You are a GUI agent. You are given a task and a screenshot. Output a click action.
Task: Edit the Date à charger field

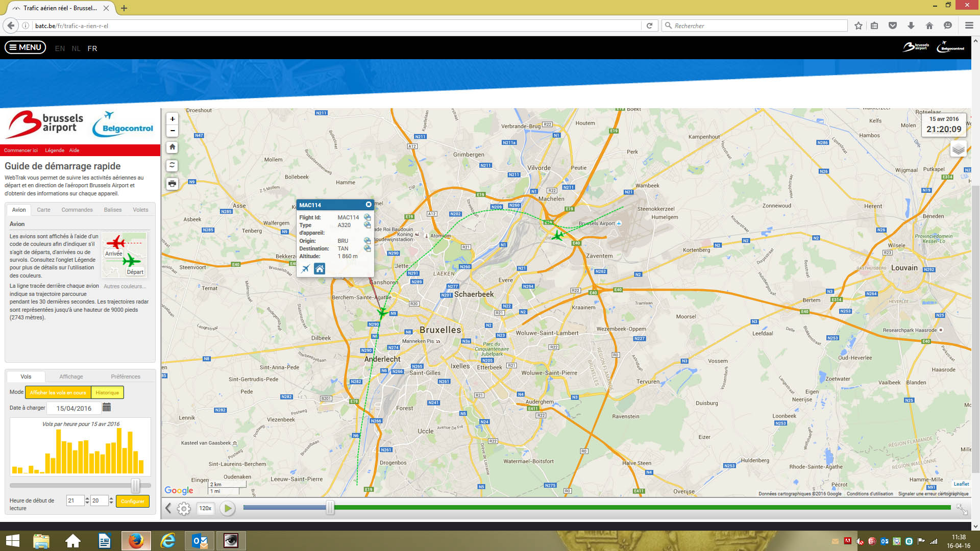[x=73, y=408]
